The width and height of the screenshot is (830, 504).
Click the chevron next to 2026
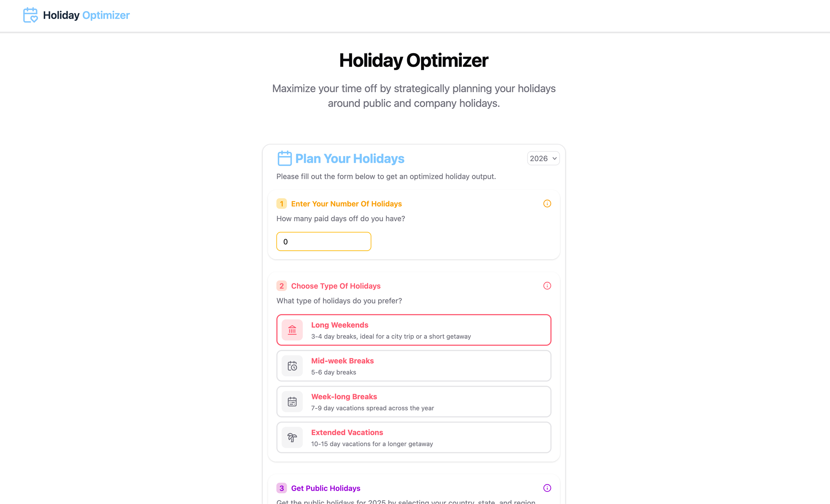point(554,158)
